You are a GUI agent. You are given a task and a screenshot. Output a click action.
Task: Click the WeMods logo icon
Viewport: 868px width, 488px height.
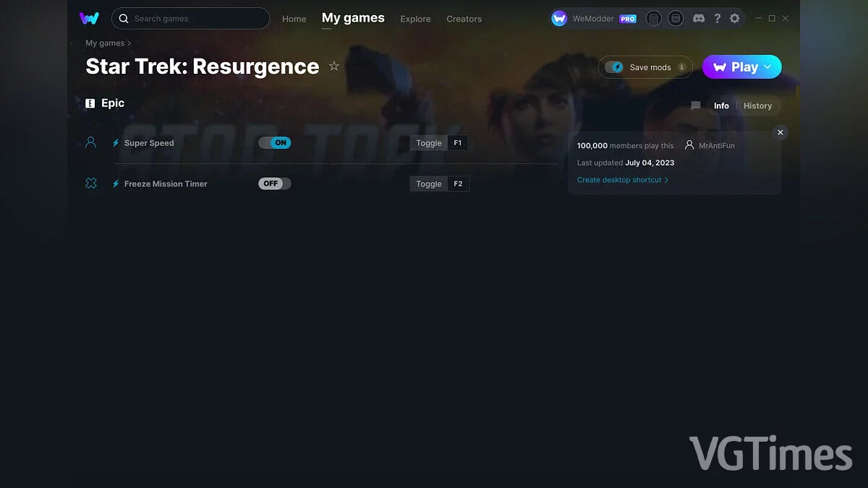89,18
